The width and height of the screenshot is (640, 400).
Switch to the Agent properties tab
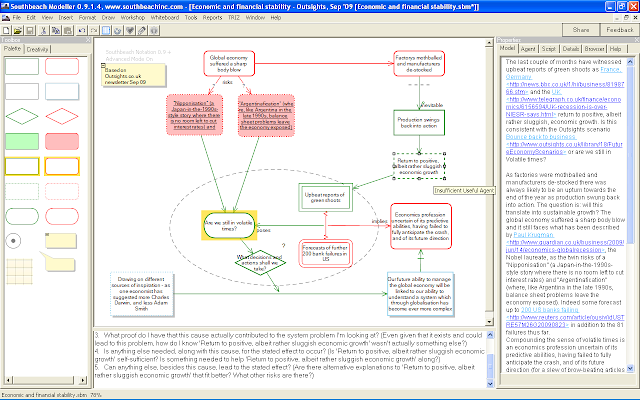528,49
